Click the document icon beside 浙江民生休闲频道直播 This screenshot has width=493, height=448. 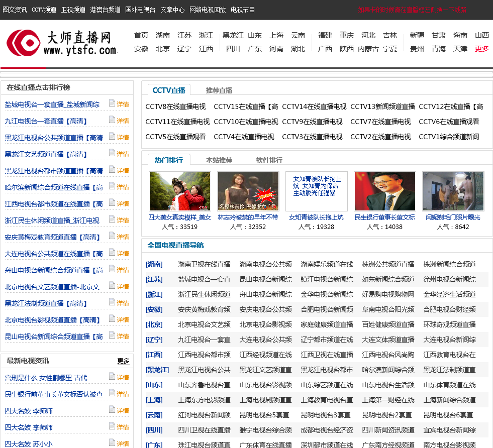pos(112,219)
